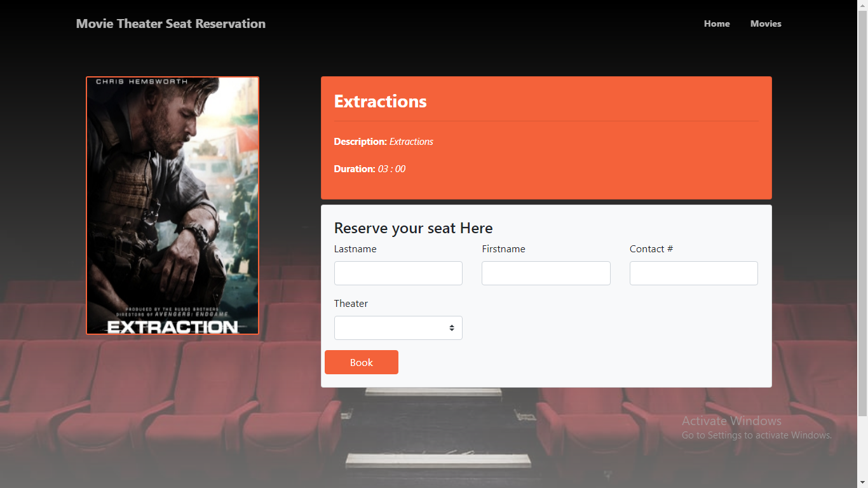
Task: Click the Movie Theater Seat Reservation title
Action: 170,24
